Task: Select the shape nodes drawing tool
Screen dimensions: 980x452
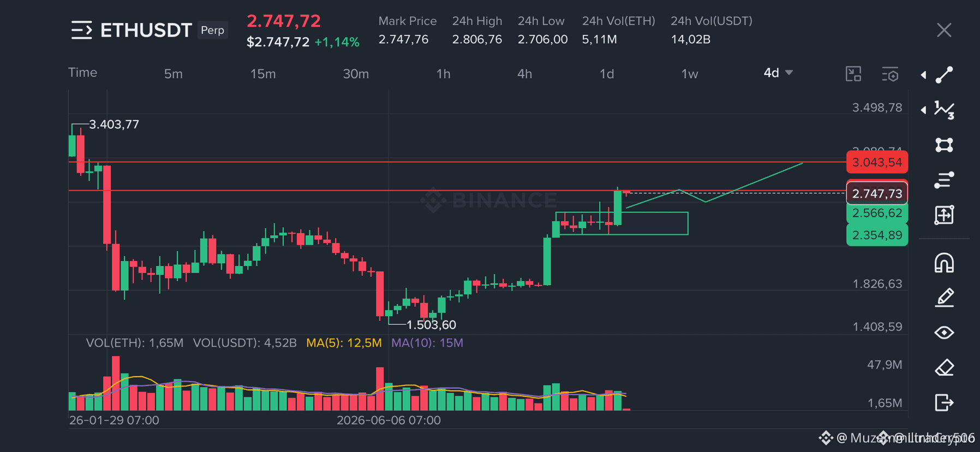Action: [x=944, y=145]
